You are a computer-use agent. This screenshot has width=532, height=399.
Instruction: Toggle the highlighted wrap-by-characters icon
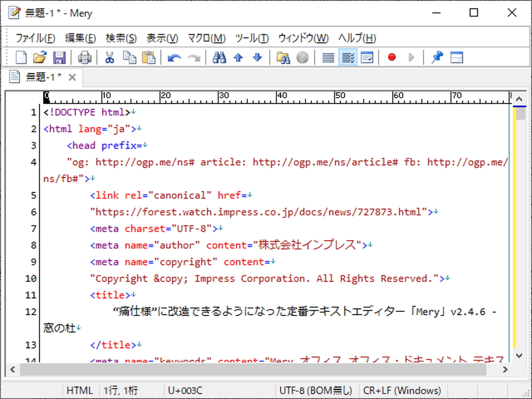click(348, 57)
